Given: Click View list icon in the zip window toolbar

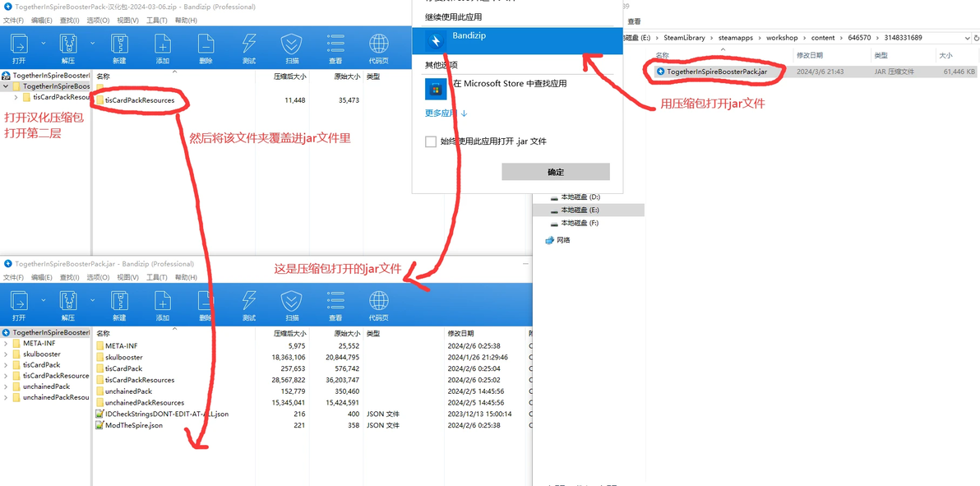Looking at the screenshot, I should [335, 44].
